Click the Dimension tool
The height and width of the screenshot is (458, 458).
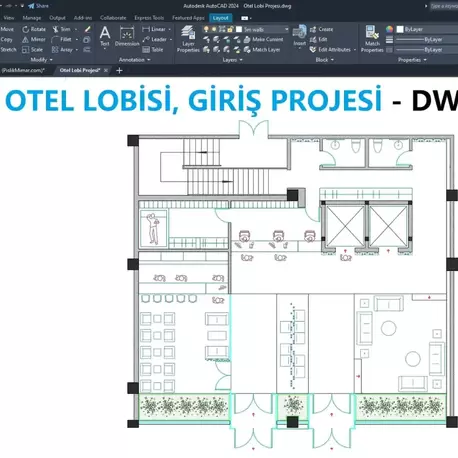(127, 36)
